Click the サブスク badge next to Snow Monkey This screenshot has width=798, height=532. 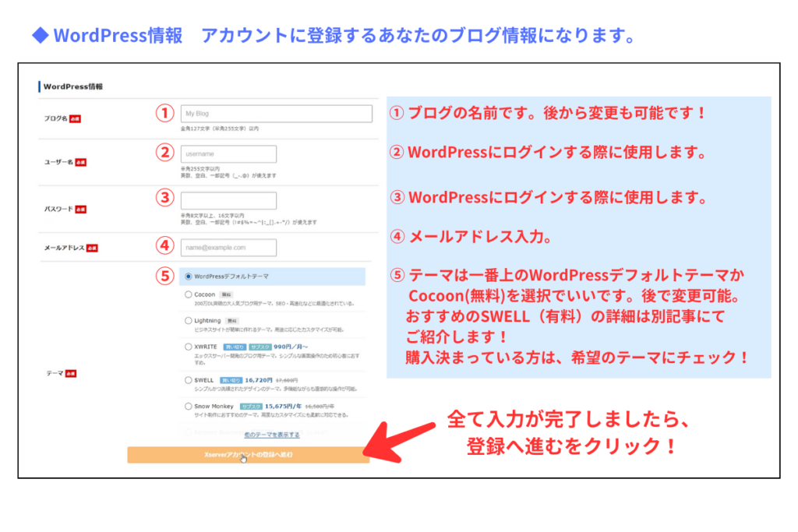(251, 407)
